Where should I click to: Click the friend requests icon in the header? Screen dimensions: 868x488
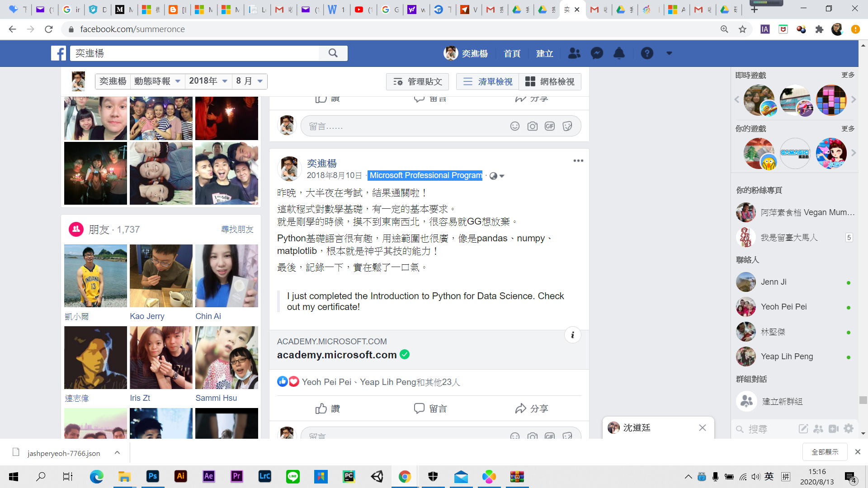(x=574, y=53)
